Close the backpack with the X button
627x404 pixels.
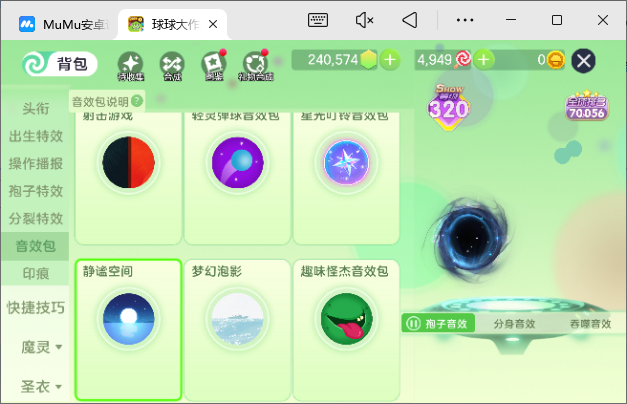coord(583,61)
